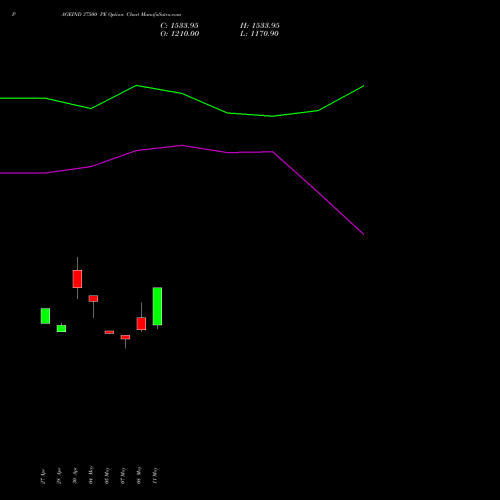Click the 30 Apr date axis label
Viewport: 500px width, 500px height.
tap(75, 476)
